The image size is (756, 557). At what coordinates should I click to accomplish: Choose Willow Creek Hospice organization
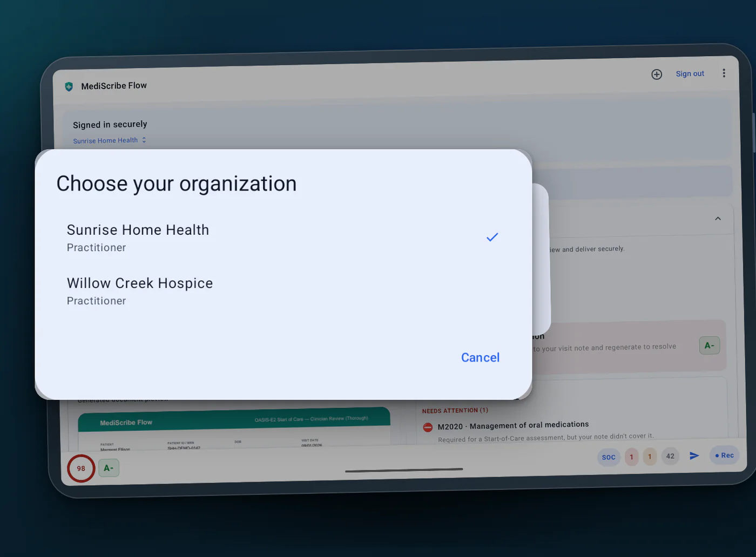[x=283, y=291]
